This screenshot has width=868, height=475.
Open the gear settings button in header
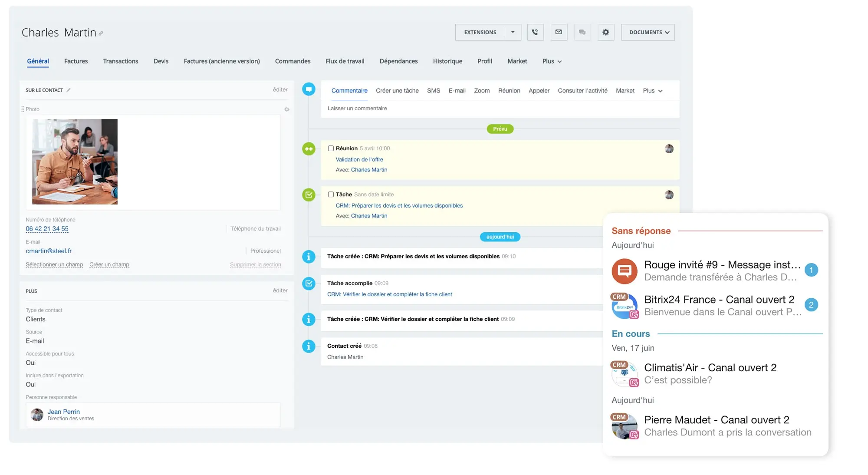pyautogui.click(x=605, y=32)
